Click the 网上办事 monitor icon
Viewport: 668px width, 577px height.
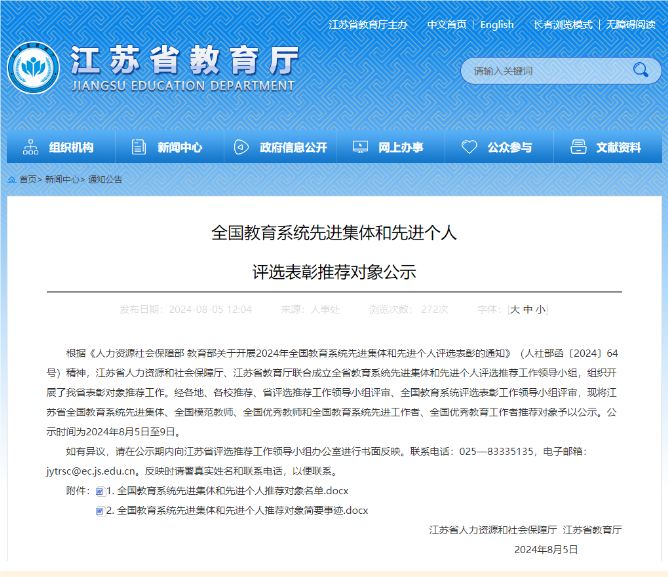click(359, 147)
